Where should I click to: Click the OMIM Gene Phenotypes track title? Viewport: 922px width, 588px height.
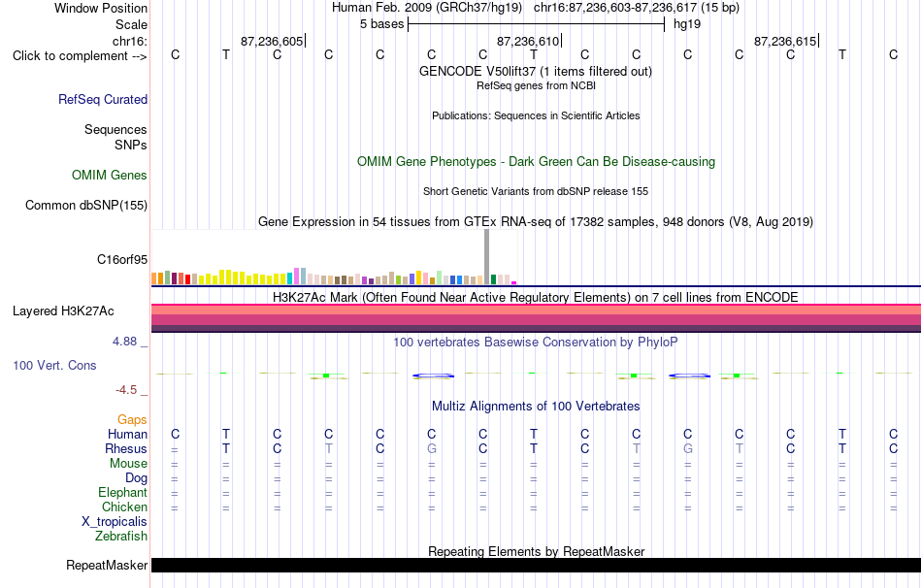[x=536, y=162]
